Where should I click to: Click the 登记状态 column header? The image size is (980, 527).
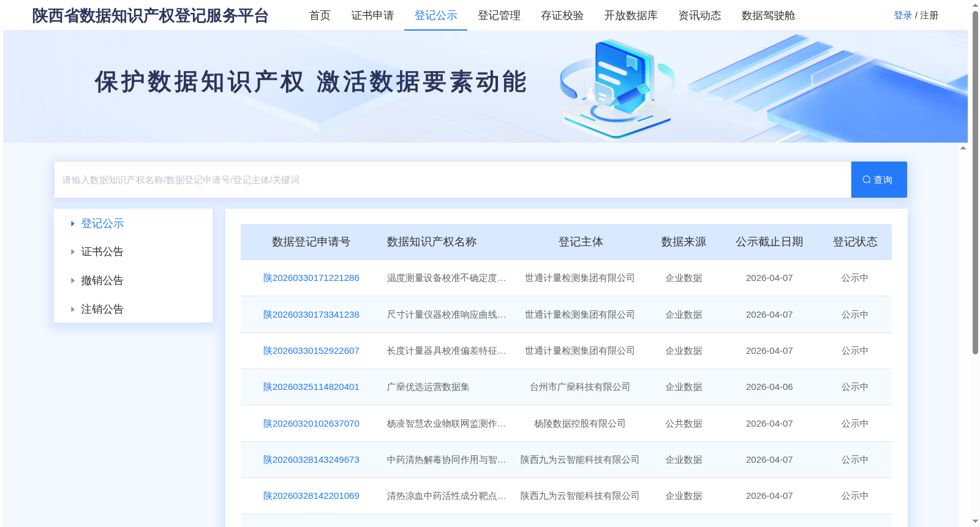coord(855,242)
